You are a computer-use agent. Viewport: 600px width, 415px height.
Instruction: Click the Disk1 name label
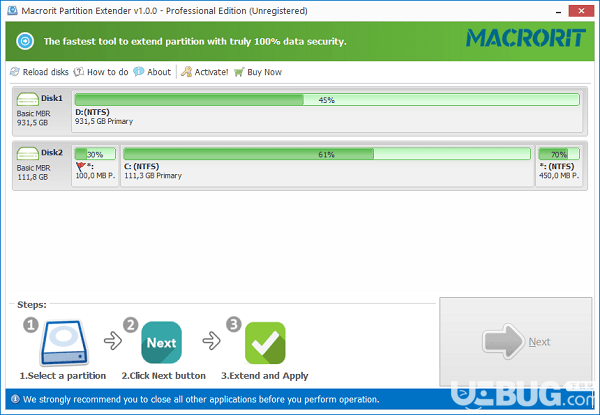pyautogui.click(x=52, y=98)
